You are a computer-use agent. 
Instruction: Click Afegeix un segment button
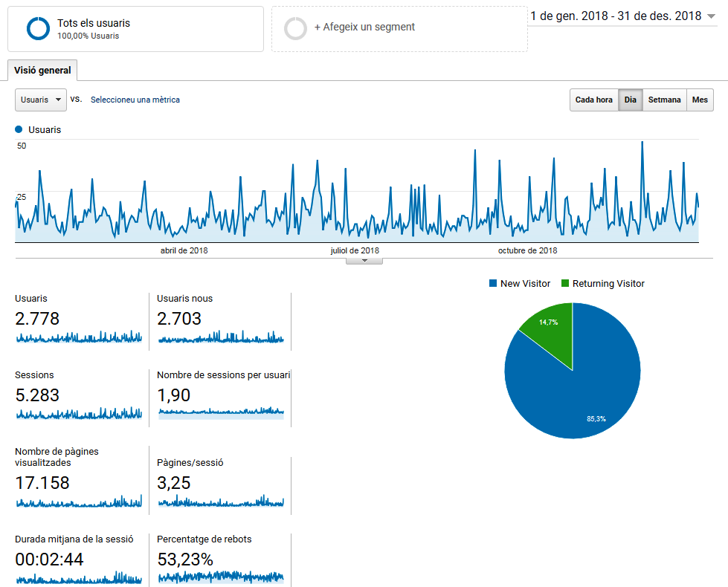pos(364,27)
